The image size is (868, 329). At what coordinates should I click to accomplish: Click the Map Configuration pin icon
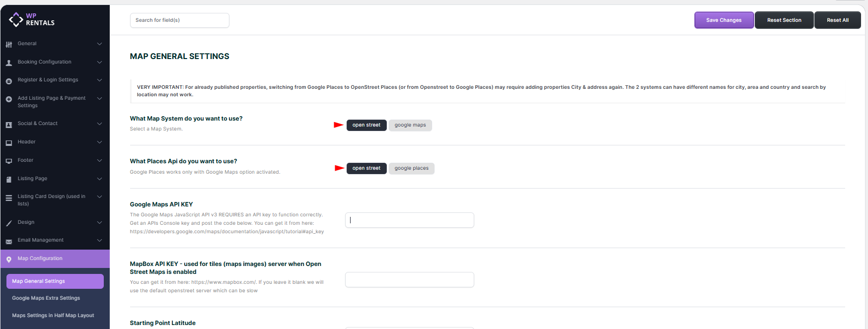[9, 259]
